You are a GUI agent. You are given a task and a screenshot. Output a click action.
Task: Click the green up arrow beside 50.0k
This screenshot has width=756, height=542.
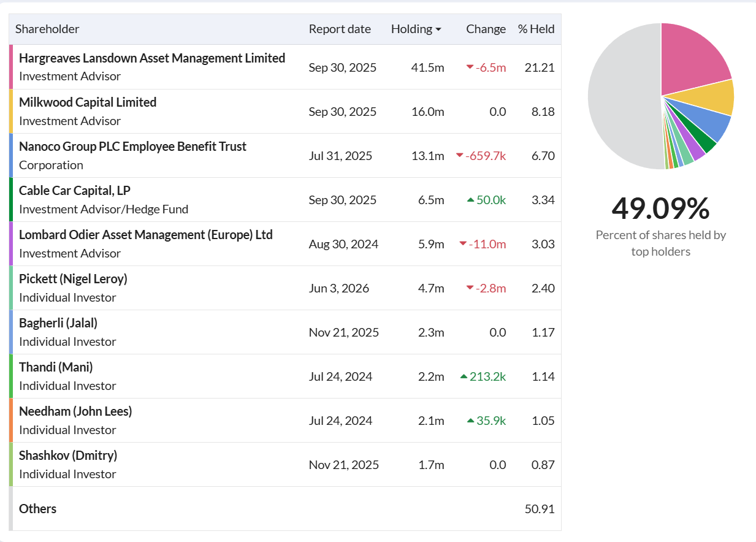471,200
